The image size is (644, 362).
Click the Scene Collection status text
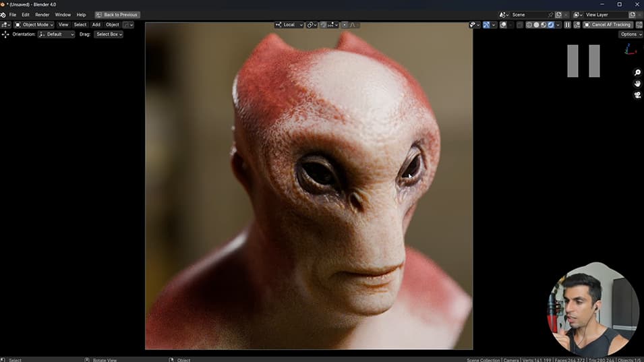coord(483,360)
